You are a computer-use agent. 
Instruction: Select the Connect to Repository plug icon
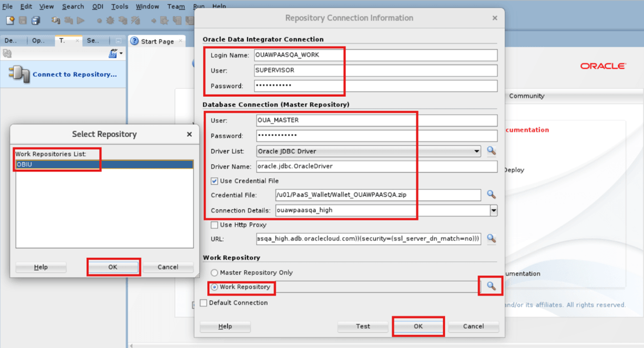pos(19,74)
